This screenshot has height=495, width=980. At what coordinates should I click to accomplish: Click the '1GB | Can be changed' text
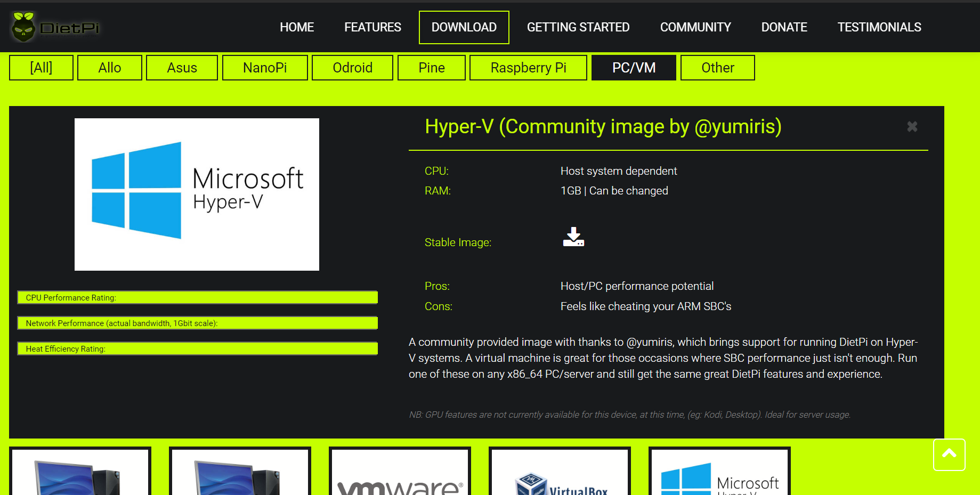pyautogui.click(x=614, y=191)
